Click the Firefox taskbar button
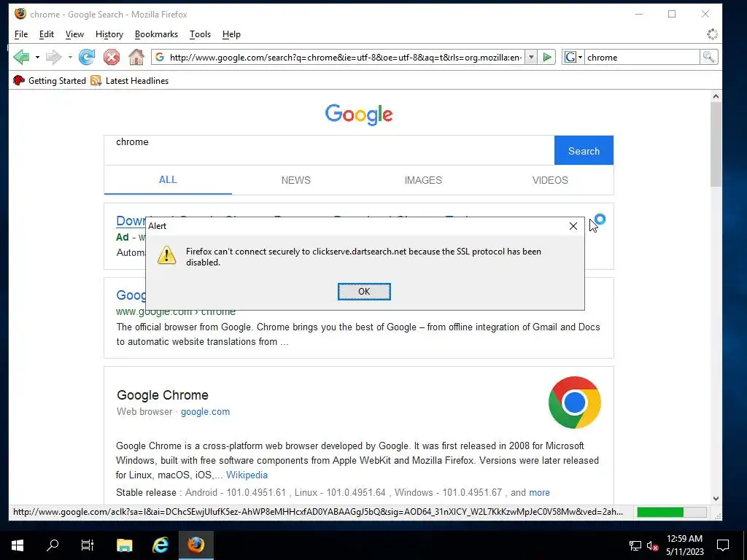The image size is (747, 560). pyautogui.click(x=196, y=545)
